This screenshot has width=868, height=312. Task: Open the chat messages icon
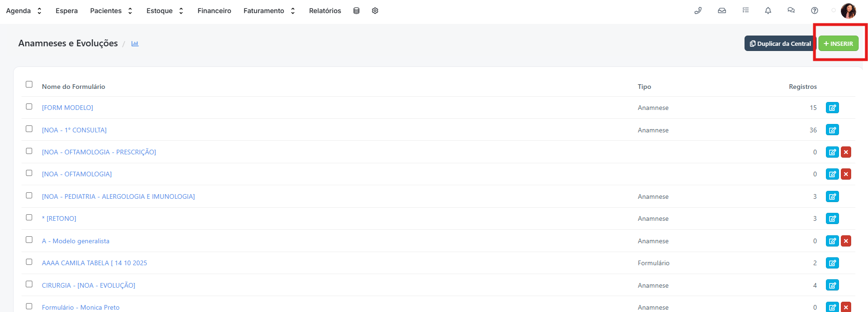pyautogui.click(x=791, y=10)
